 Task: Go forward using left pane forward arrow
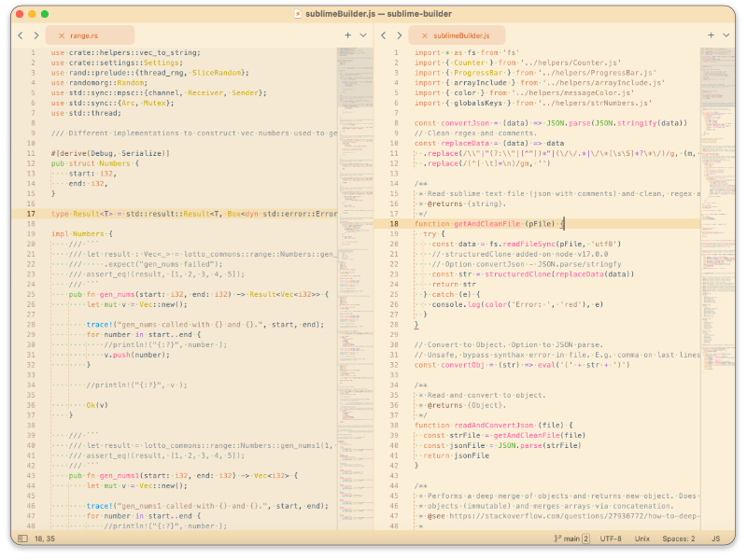(36, 35)
